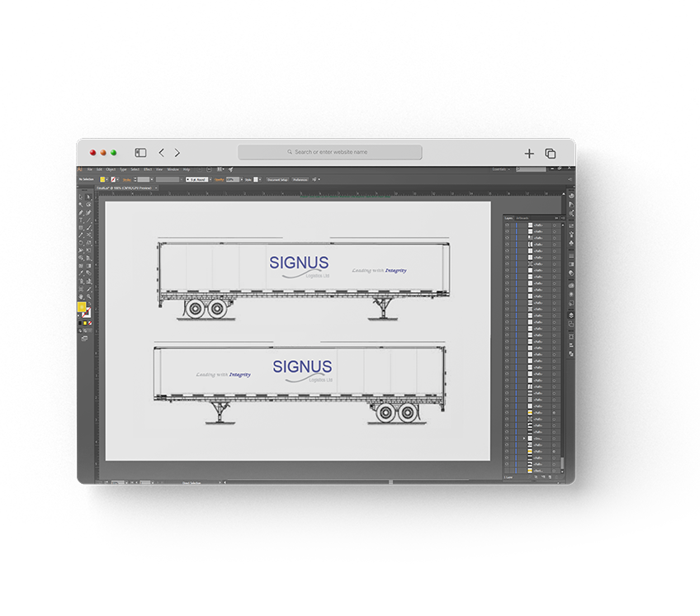This screenshot has height=616, width=700.
Task: Select the Column Graph tool
Action: coord(89,281)
